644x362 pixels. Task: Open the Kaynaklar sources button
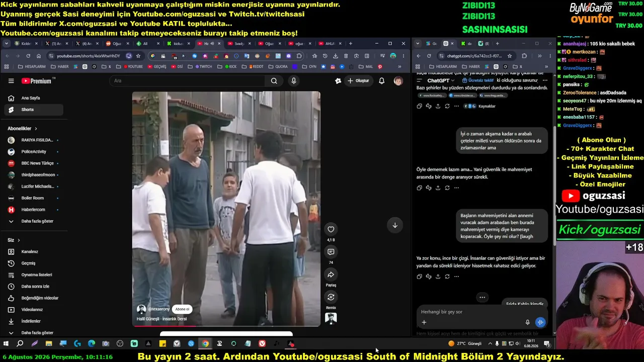pyautogui.click(x=479, y=106)
